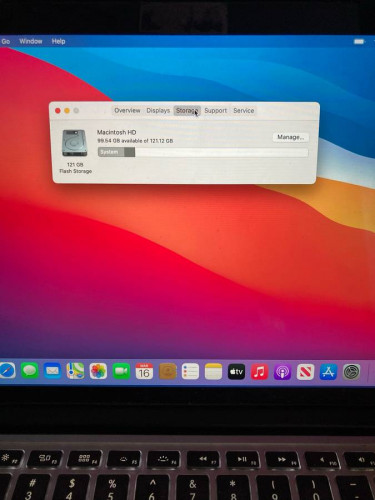Launch Apple TV from dock

[x=236, y=372]
